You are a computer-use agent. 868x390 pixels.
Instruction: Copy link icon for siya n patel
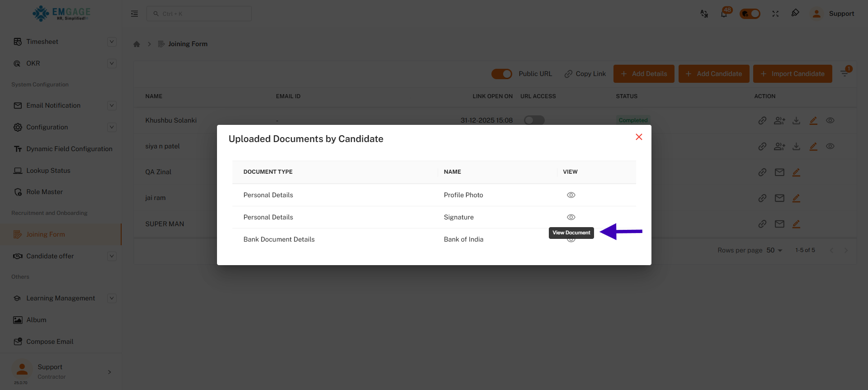762,146
